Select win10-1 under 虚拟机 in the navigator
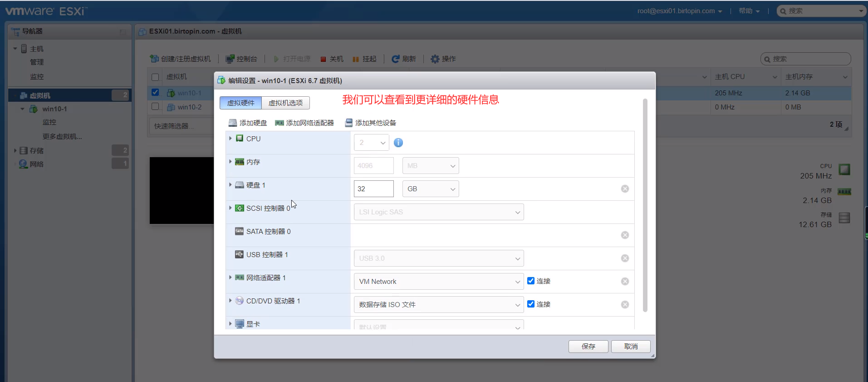Viewport: 868px width, 382px height. [x=54, y=109]
